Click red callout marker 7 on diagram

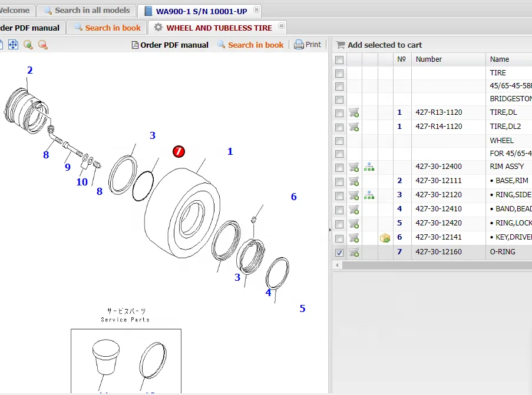(x=179, y=152)
